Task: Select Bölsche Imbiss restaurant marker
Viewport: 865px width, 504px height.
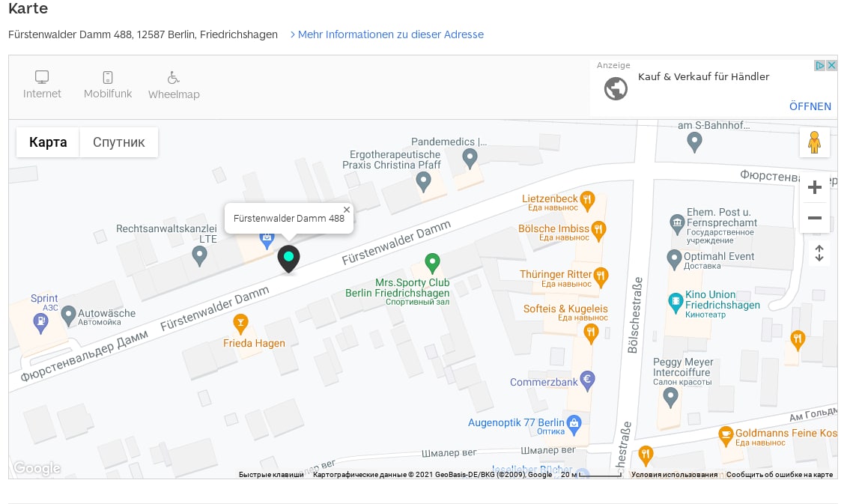Action: 598,231
